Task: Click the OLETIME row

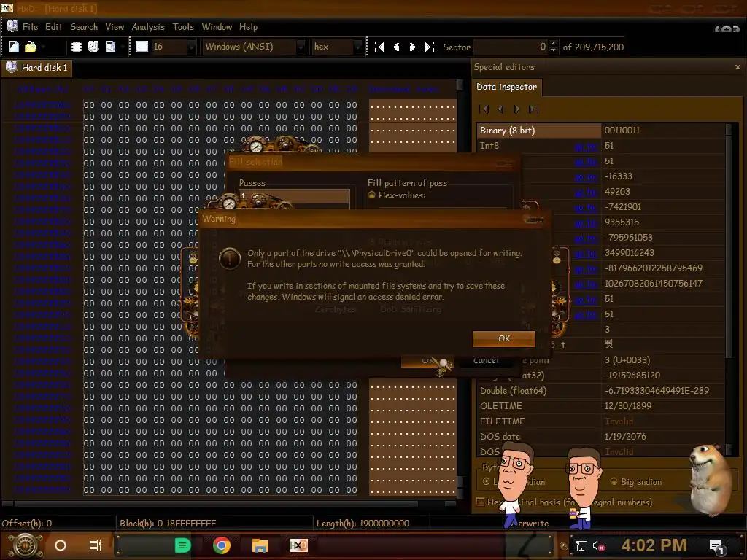Action: click(601, 406)
